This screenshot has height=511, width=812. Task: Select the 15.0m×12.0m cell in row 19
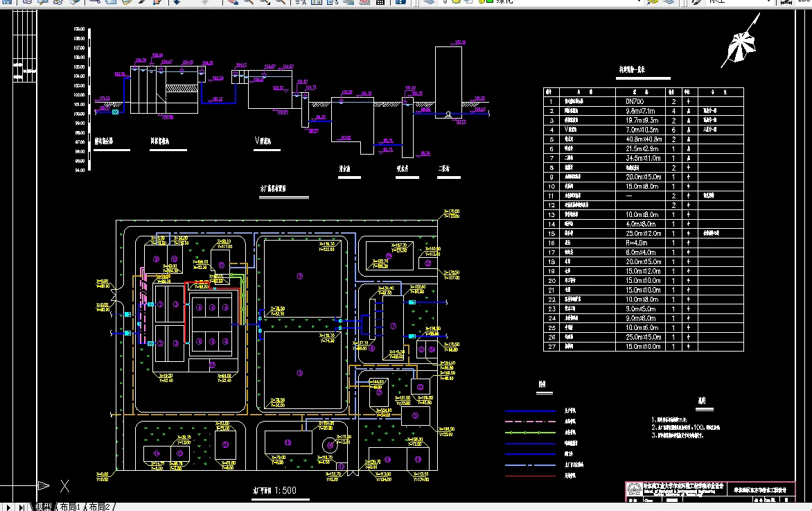[641, 271]
